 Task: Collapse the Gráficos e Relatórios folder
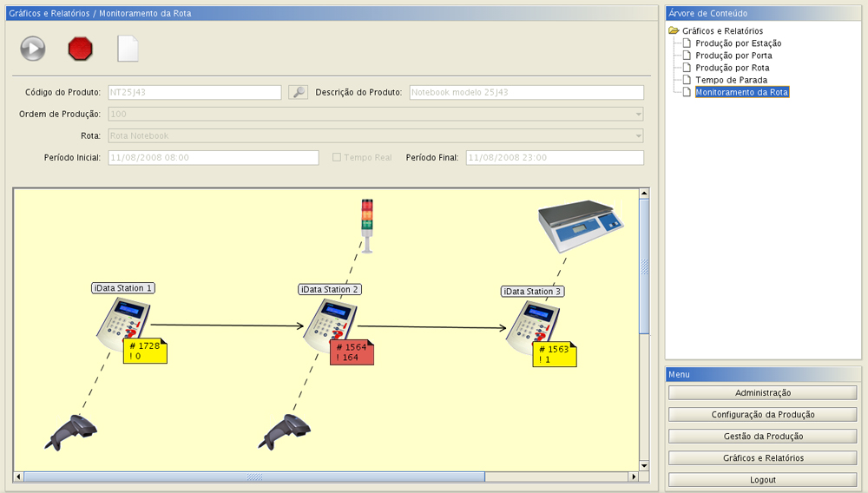tap(674, 31)
